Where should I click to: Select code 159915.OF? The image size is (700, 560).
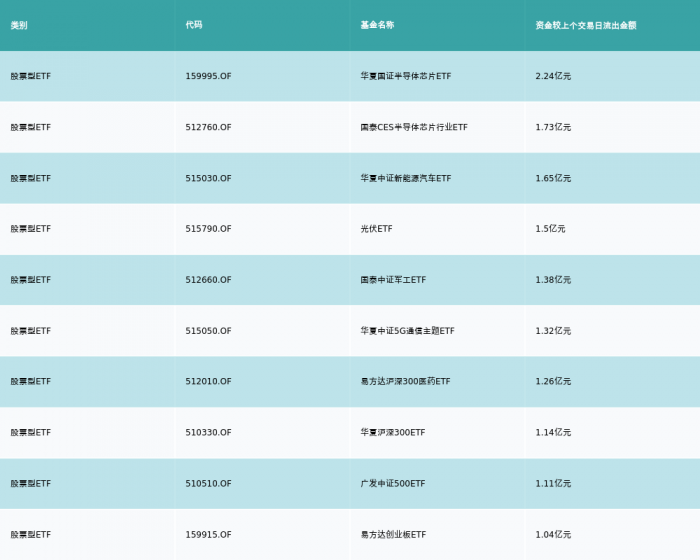[208, 535]
